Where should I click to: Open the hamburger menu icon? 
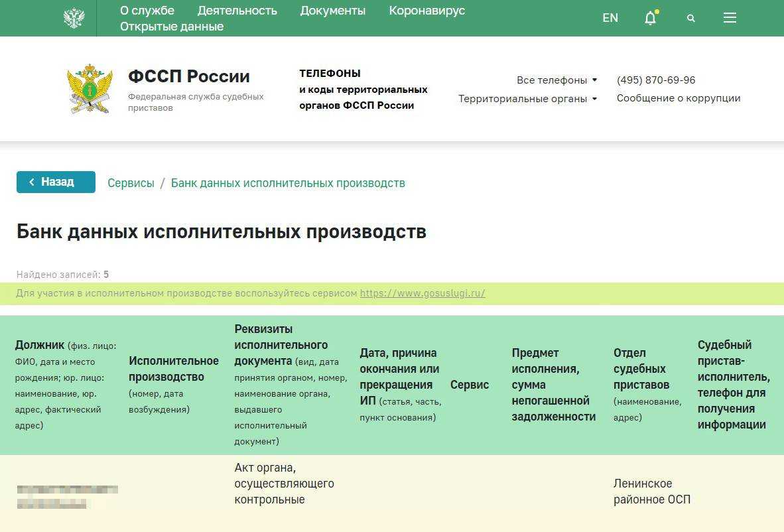(x=730, y=18)
